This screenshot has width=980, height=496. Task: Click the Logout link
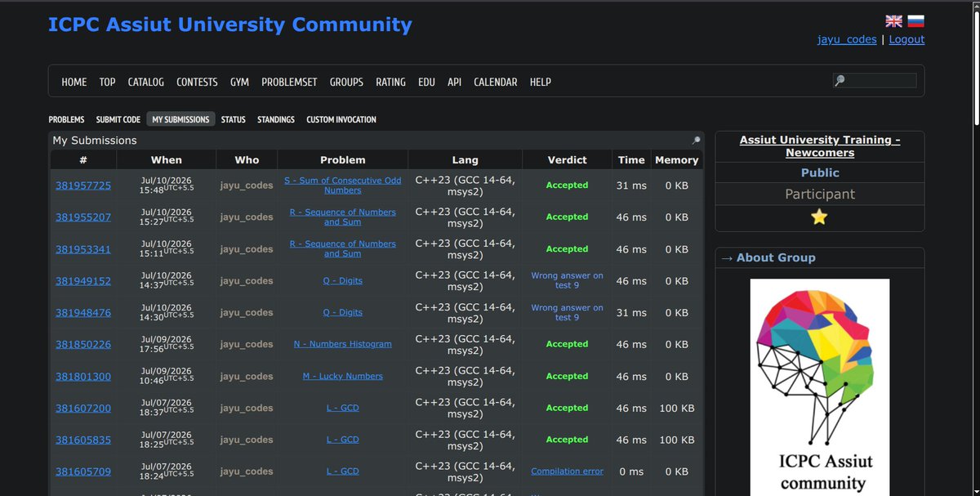pyautogui.click(x=906, y=39)
